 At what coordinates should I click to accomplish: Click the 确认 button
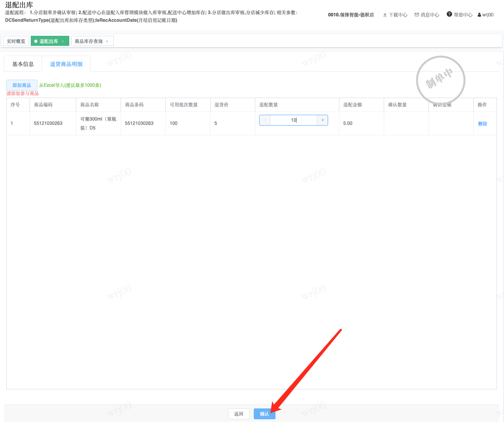pyautogui.click(x=265, y=414)
